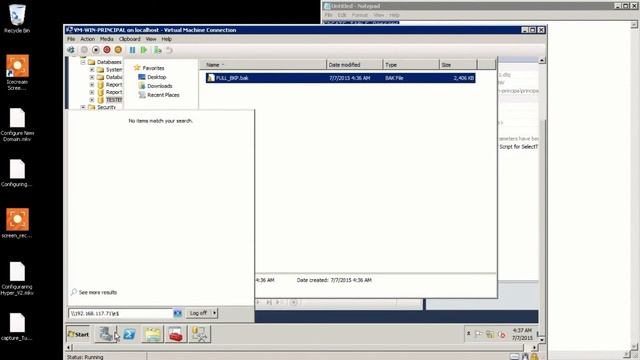
Task: Click the red Shut Down VM icon
Action: (107, 50)
